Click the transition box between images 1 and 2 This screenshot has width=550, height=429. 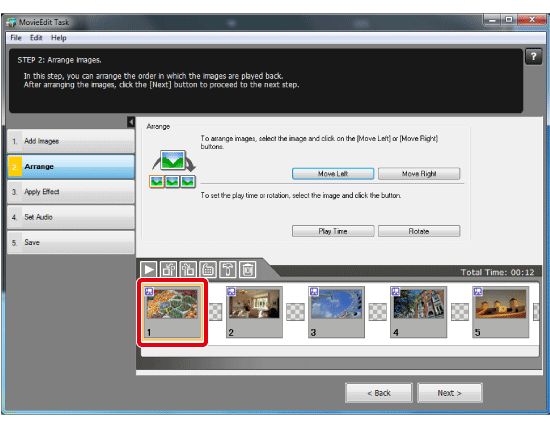pyautogui.click(x=215, y=312)
